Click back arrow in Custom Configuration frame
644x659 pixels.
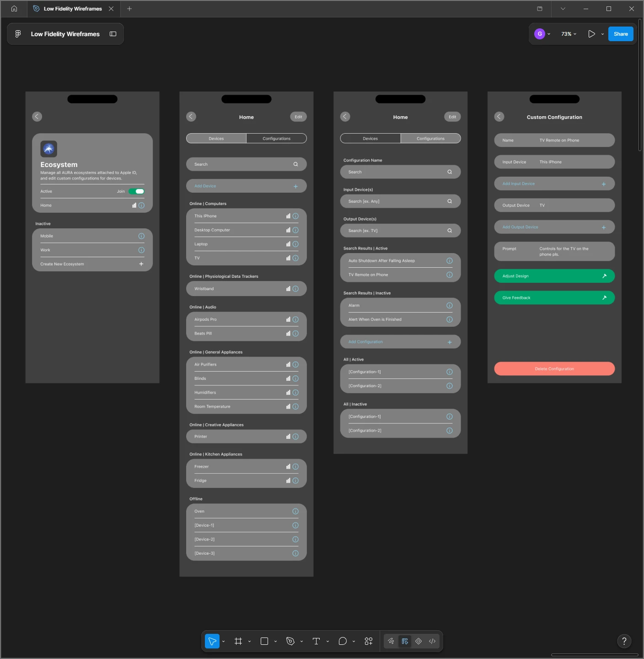coord(499,117)
